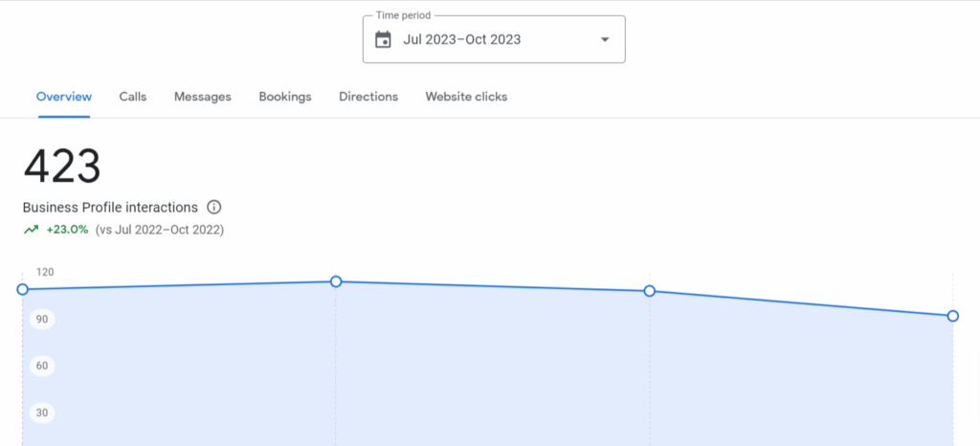
Task: Go to the Messages tab
Action: click(x=203, y=97)
